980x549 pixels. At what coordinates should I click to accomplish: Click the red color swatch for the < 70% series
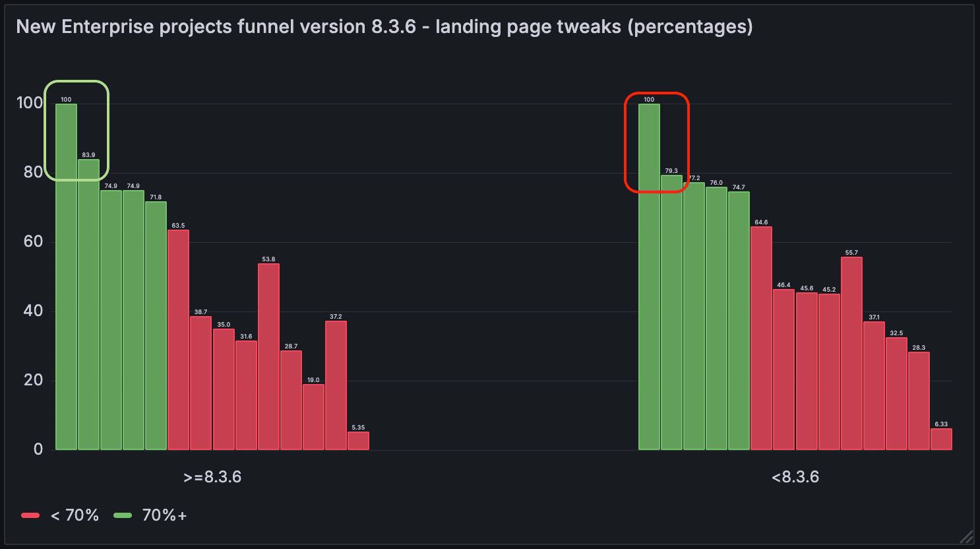pyautogui.click(x=30, y=515)
